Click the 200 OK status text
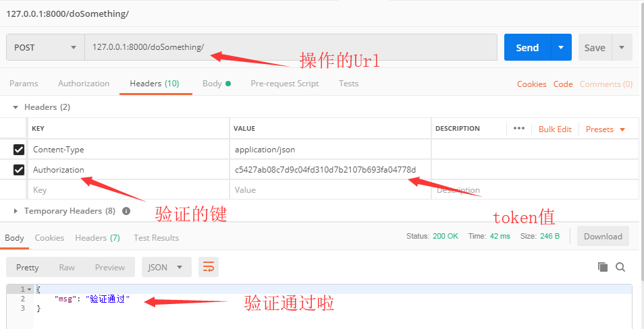The image size is (644, 329). click(446, 236)
